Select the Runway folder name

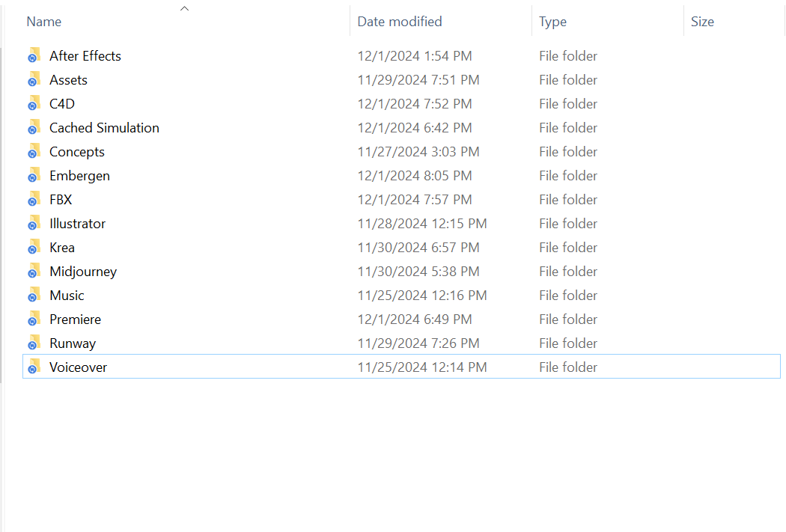73,343
